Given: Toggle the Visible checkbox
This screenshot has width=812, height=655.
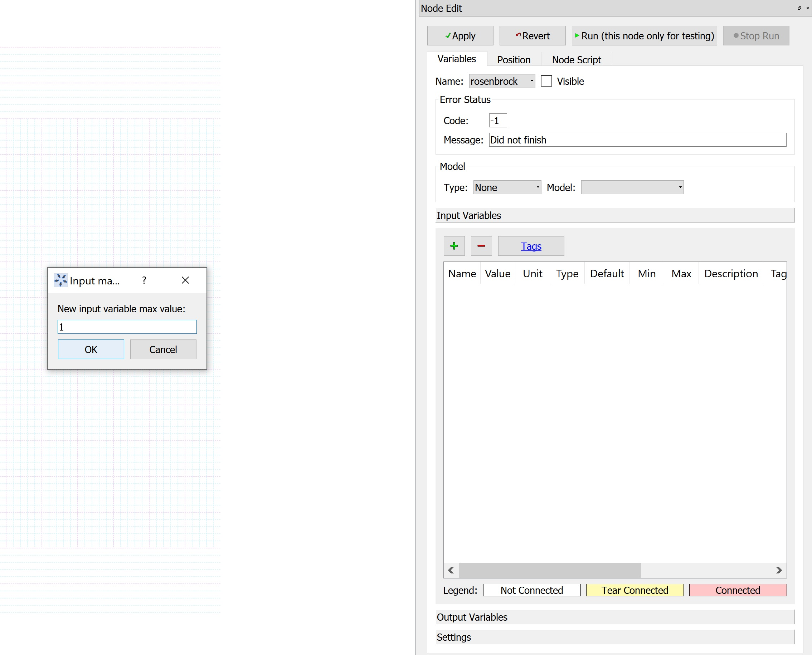Looking at the screenshot, I should point(546,81).
